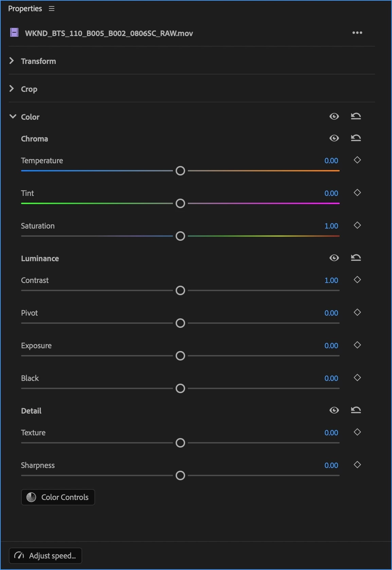
Task: Open the three-dot clip options menu
Action: (357, 33)
